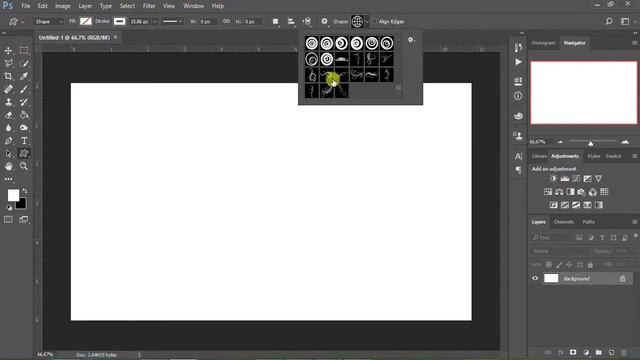Toggle Quick Mask mode
The width and height of the screenshot is (640, 360).
click(x=8, y=220)
